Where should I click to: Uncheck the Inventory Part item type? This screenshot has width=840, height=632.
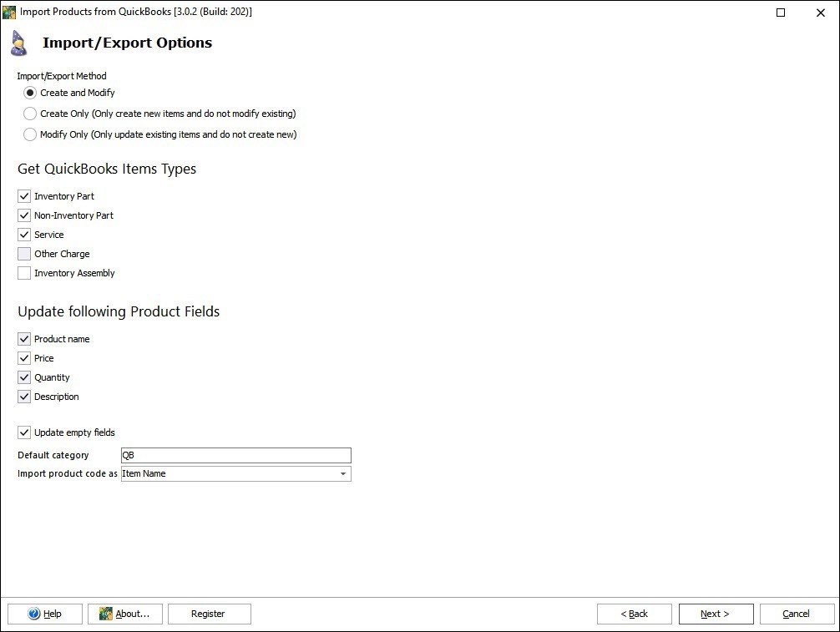pos(24,195)
